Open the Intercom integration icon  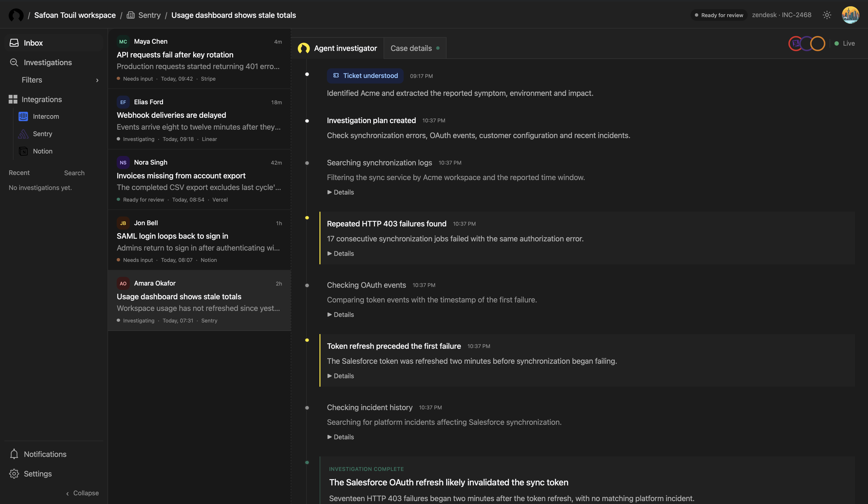pos(23,117)
